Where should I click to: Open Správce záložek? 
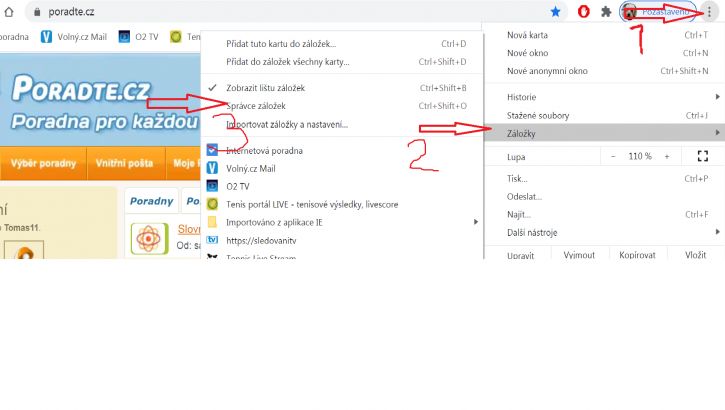342,106
